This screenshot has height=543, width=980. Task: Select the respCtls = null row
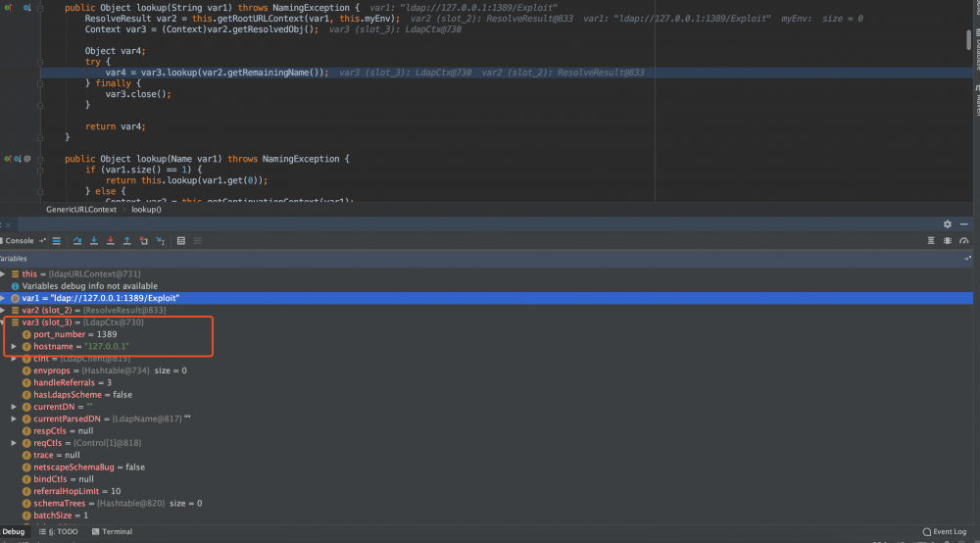coord(486,431)
